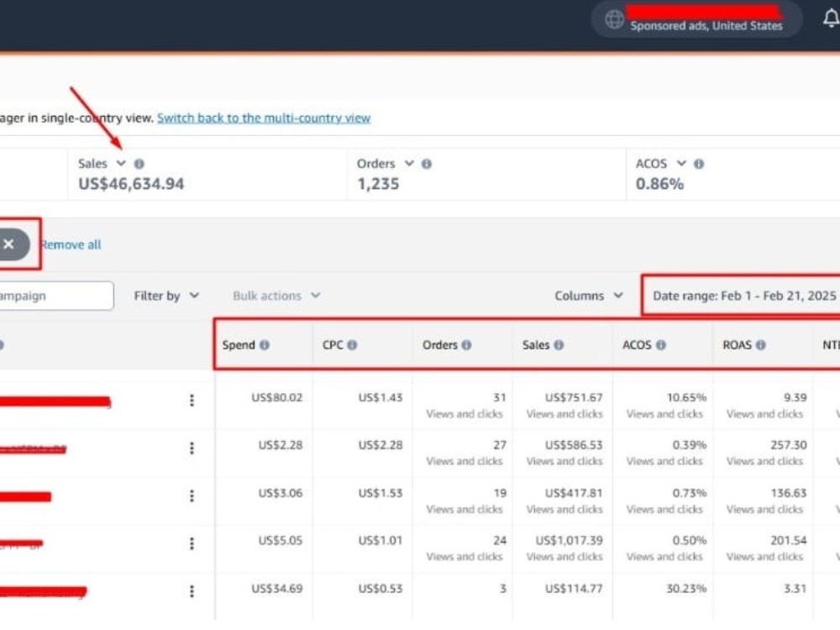Click info icon in ACOS column header

pyautogui.click(x=661, y=345)
